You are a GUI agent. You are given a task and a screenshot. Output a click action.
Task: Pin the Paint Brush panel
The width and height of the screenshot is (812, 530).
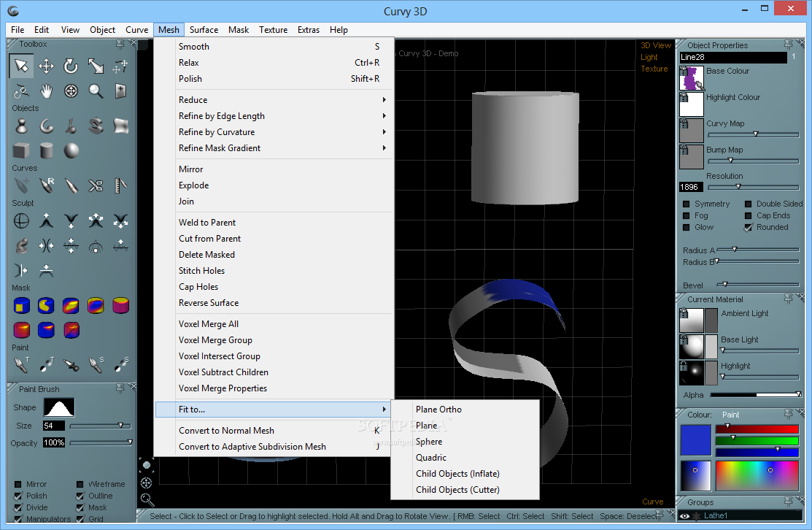tap(120, 388)
